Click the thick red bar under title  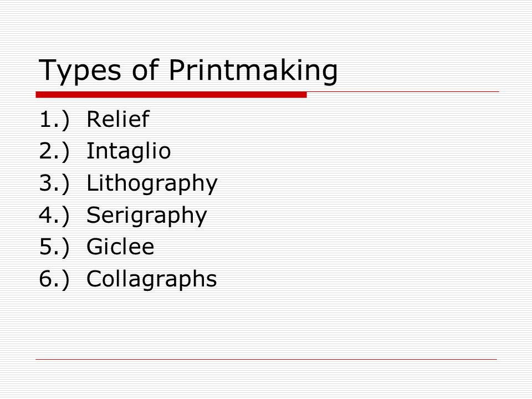(171, 95)
